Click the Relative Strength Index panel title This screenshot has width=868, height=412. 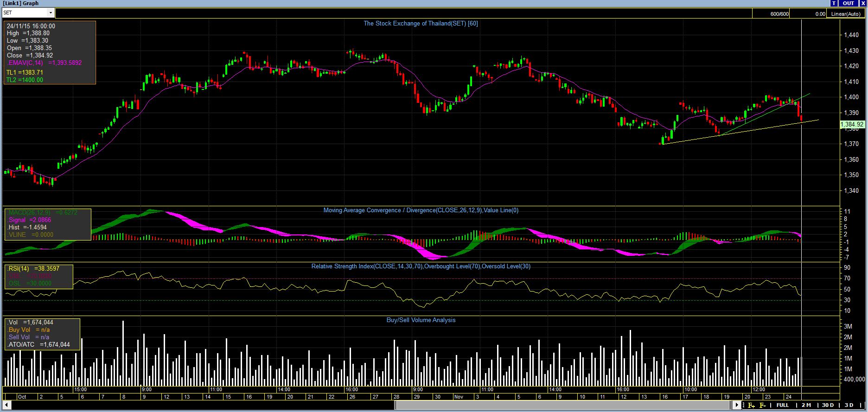[x=421, y=266]
